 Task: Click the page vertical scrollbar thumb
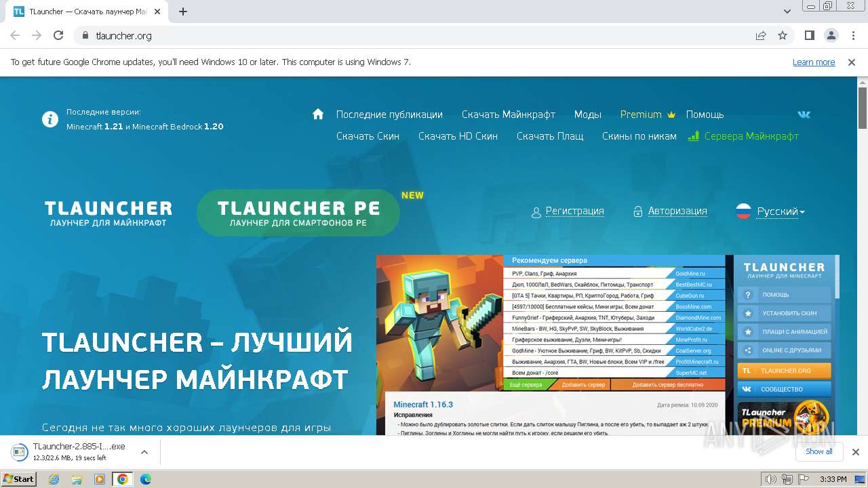[863, 108]
